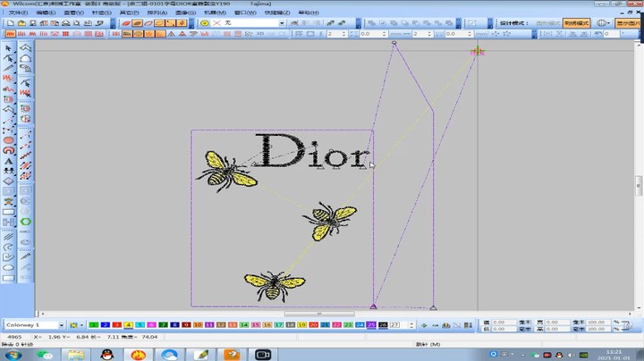Expand the first toolbar overflow chevron
Viewport: 644px width, 361px height.
click(113, 23)
